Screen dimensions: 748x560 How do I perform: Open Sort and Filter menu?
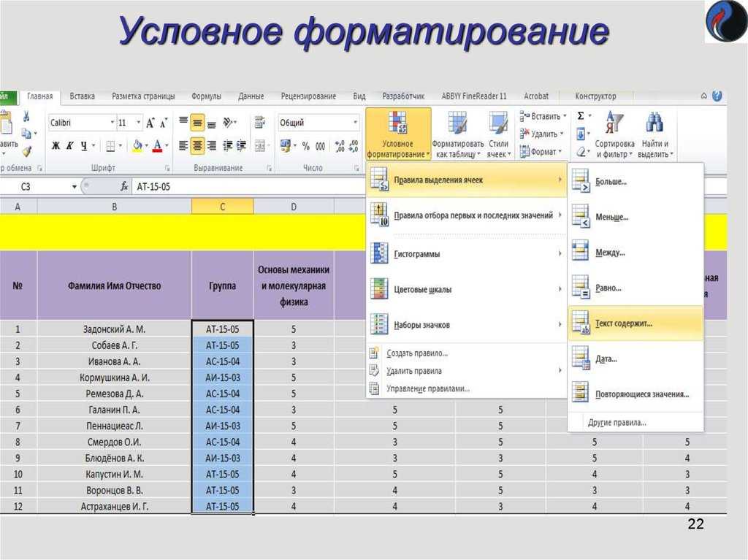coord(614,134)
